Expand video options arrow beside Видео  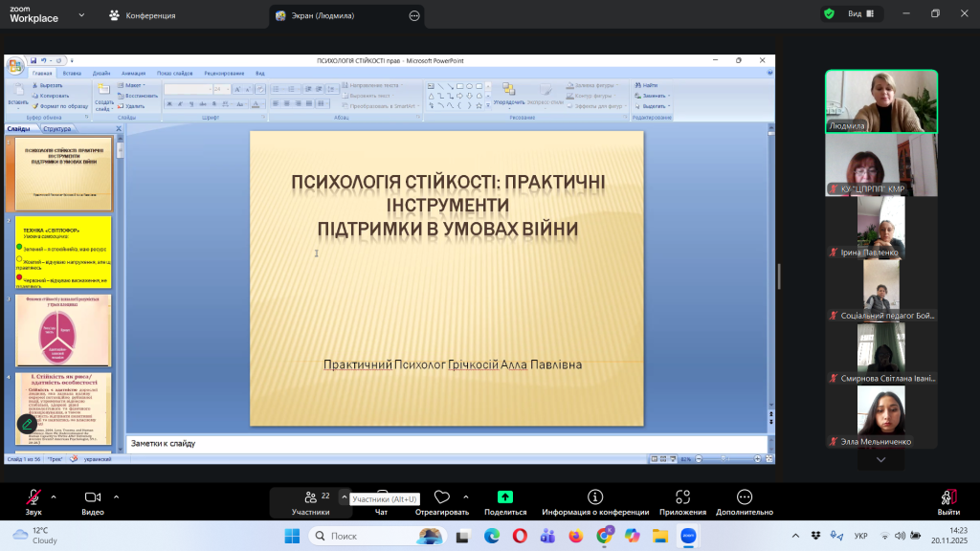click(x=116, y=496)
